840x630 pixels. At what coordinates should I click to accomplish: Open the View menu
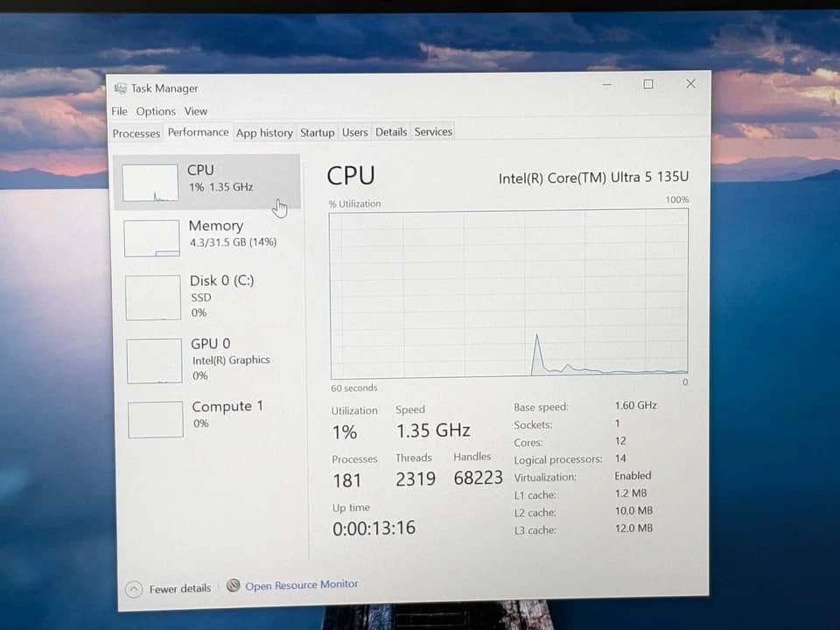(195, 111)
